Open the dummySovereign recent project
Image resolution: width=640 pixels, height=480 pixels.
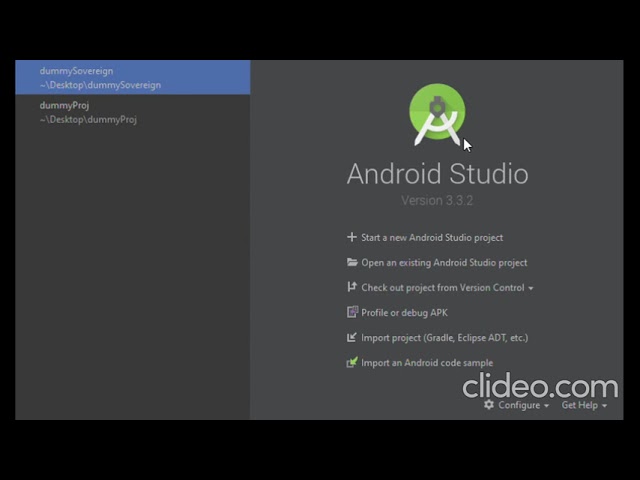tap(133, 78)
